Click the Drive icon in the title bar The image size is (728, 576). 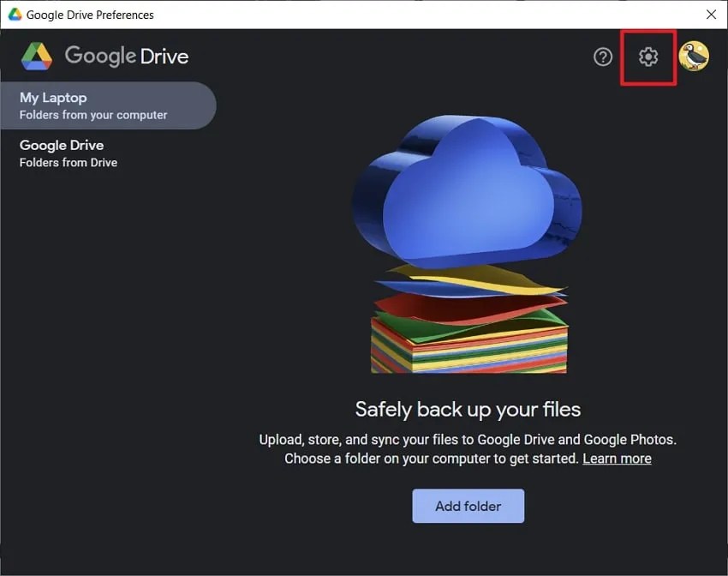click(12, 14)
